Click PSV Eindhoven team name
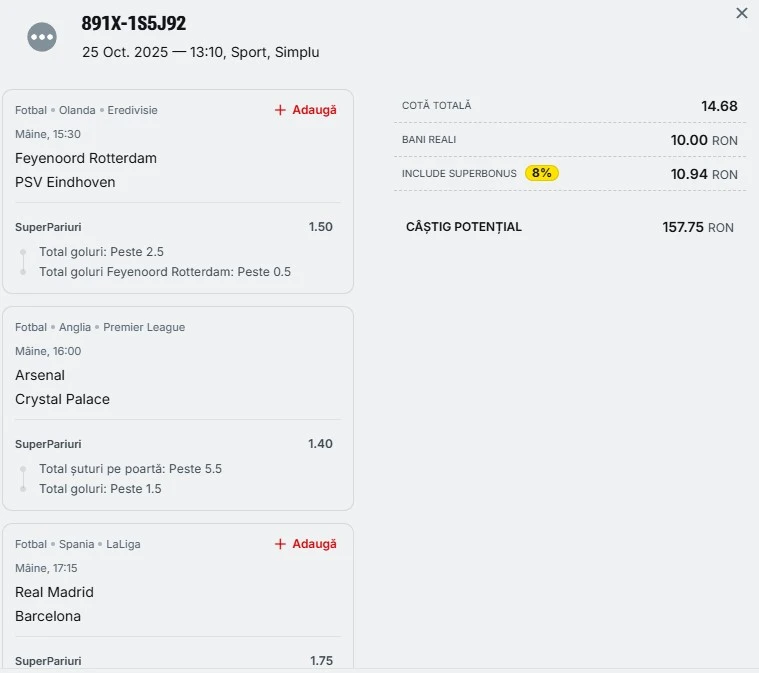This screenshot has height=673, width=759. (x=65, y=182)
